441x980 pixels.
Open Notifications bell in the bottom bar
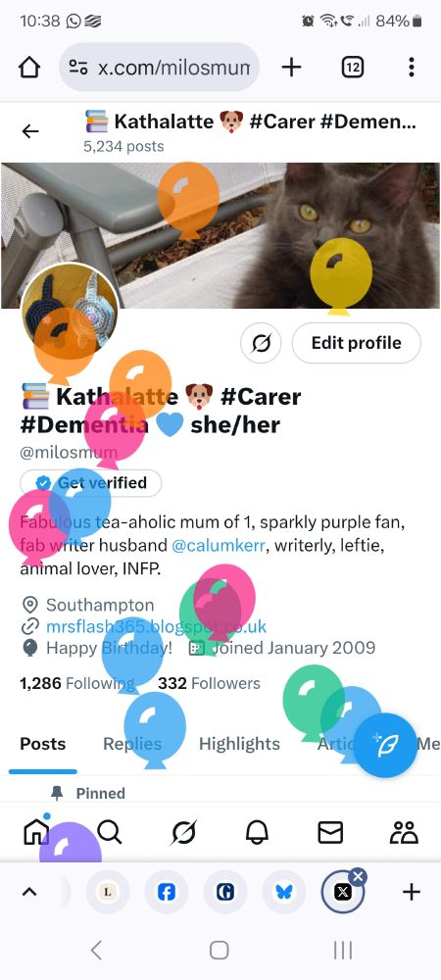tap(257, 832)
